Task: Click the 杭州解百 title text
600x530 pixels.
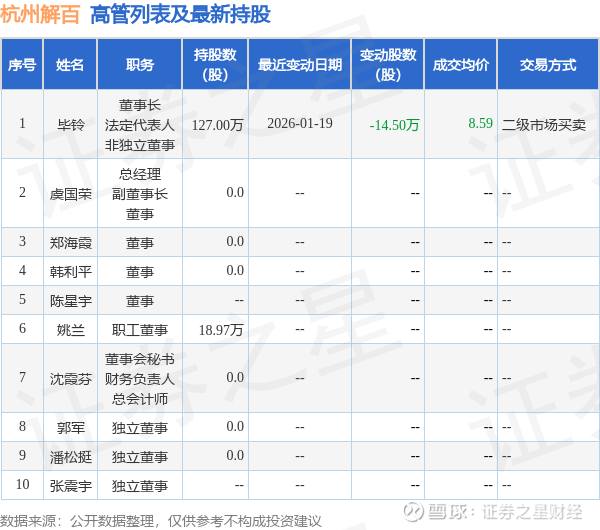Action: [x=40, y=15]
